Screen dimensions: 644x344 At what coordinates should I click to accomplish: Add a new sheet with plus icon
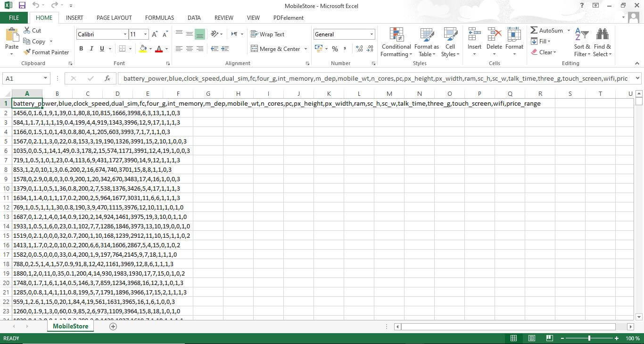(113, 327)
